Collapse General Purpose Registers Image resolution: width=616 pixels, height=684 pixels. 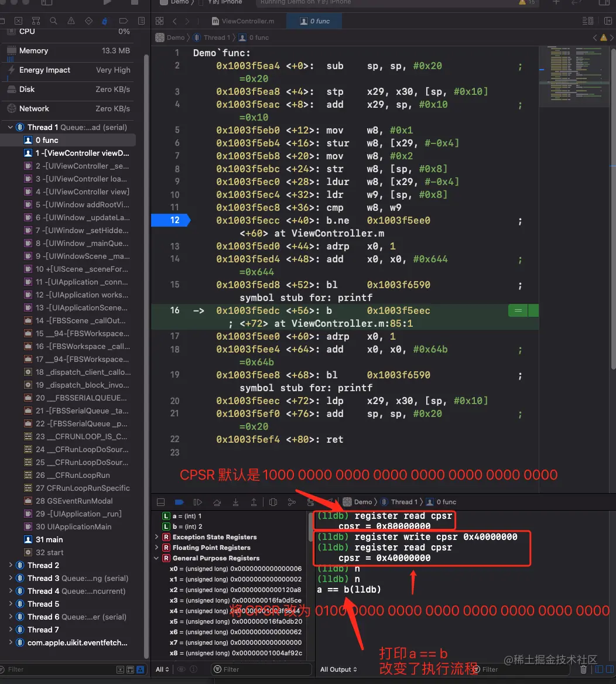(156, 558)
